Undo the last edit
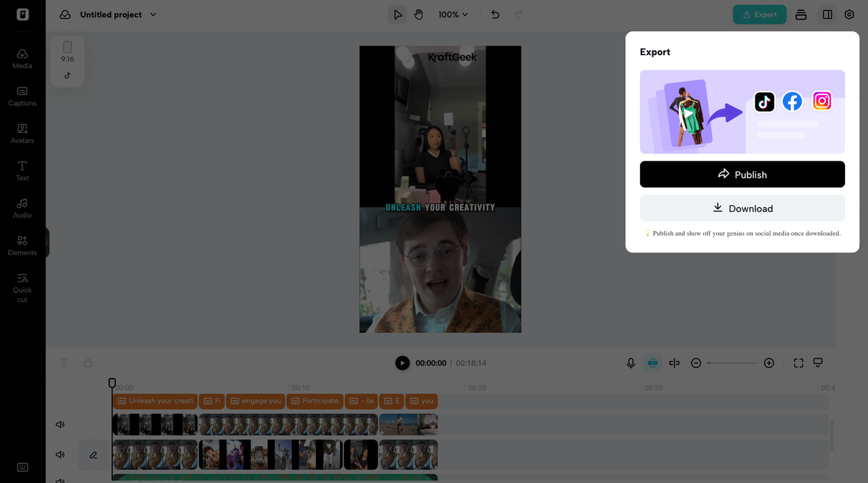This screenshot has height=483, width=868. pyautogui.click(x=495, y=14)
